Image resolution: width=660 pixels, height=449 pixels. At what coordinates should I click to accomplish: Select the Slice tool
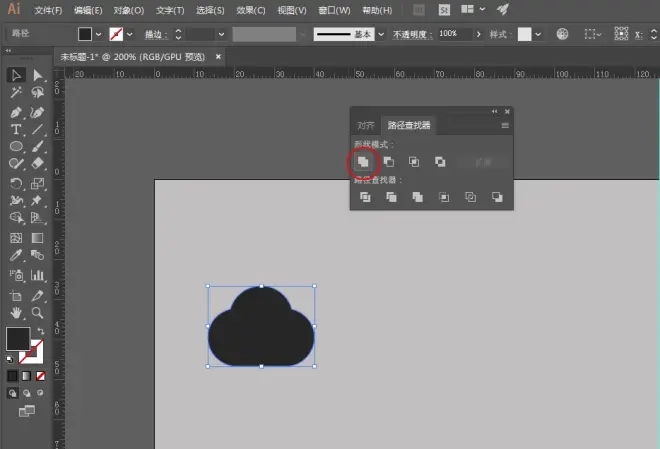[37, 296]
